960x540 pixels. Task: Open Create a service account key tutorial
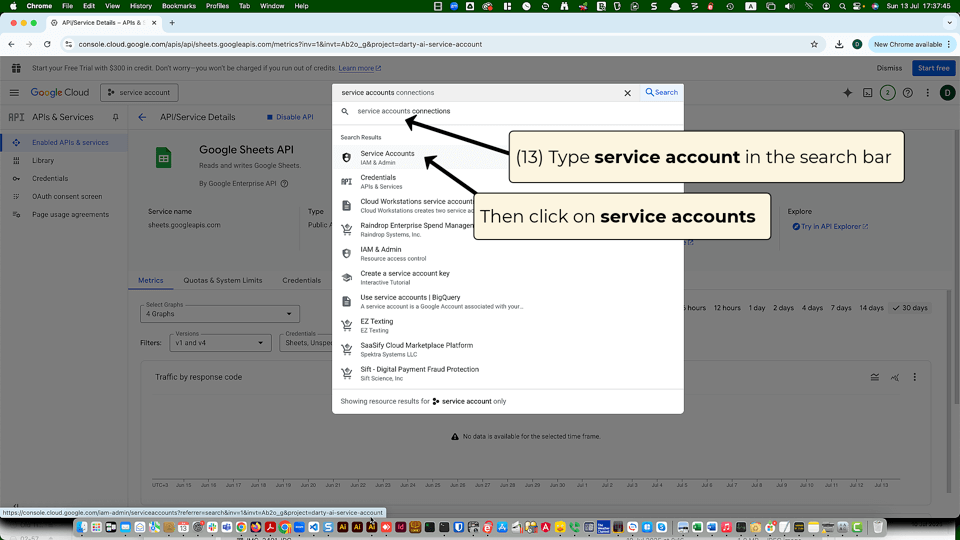coord(508,277)
